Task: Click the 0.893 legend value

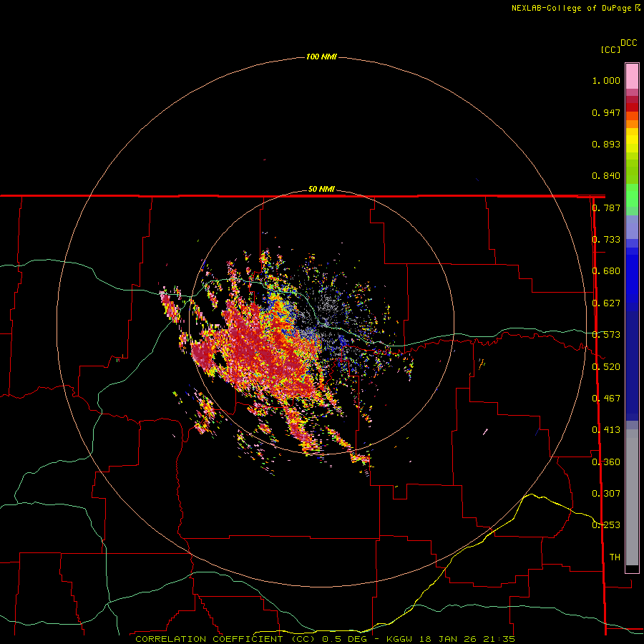Action: (606, 144)
